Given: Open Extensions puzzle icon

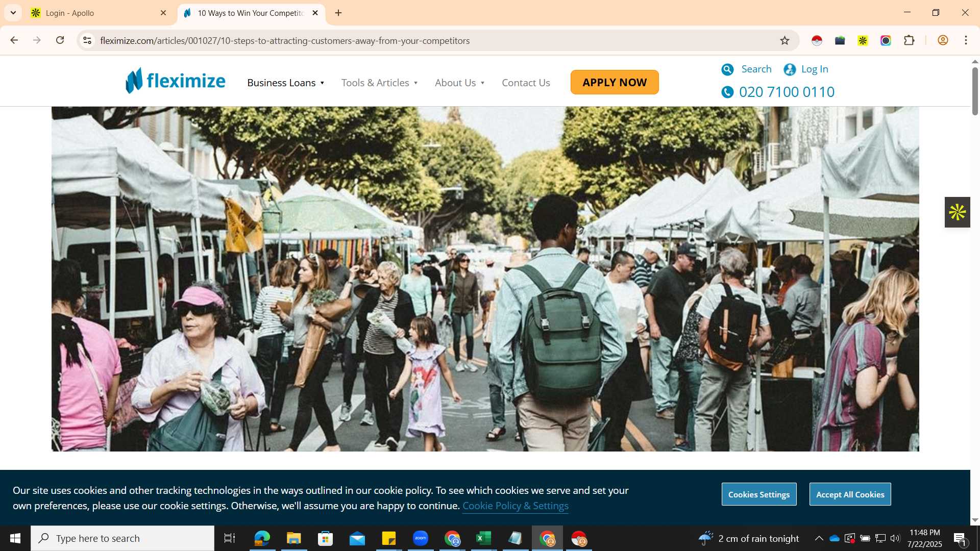Looking at the screenshot, I should click(x=909, y=40).
